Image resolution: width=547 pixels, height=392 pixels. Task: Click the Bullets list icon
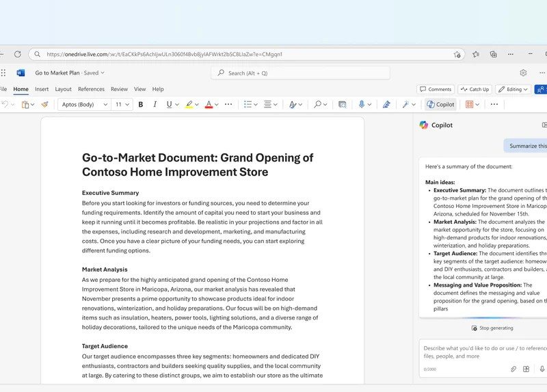(x=248, y=105)
